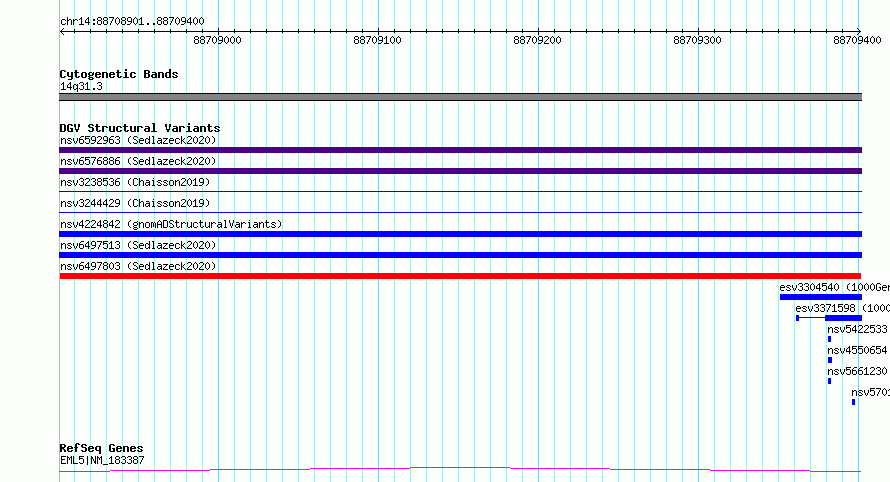Select the red bar for nsv6497803
The width and height of the screenshot is (890, 482).
click(460, 276)
